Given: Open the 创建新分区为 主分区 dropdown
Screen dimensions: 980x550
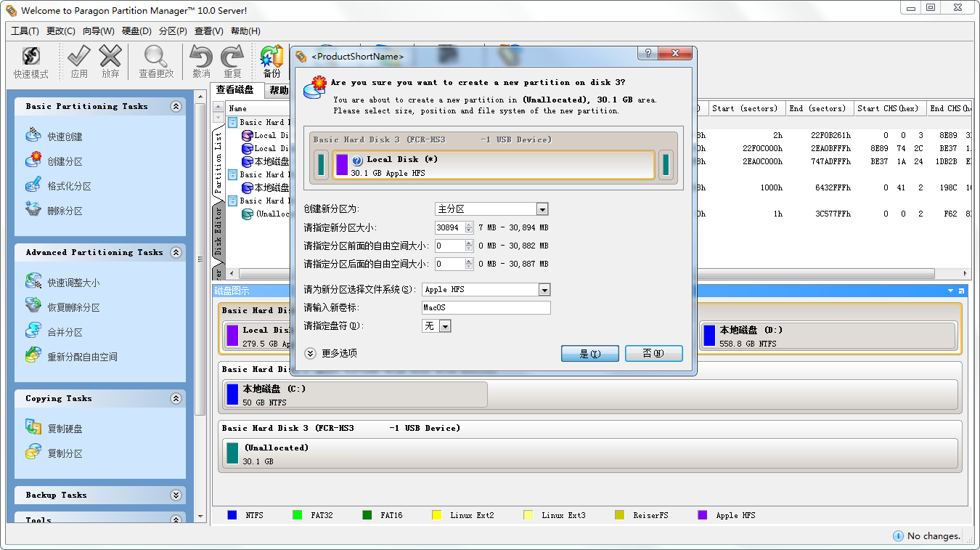Looking at the screenshot, I should [542, 209].
